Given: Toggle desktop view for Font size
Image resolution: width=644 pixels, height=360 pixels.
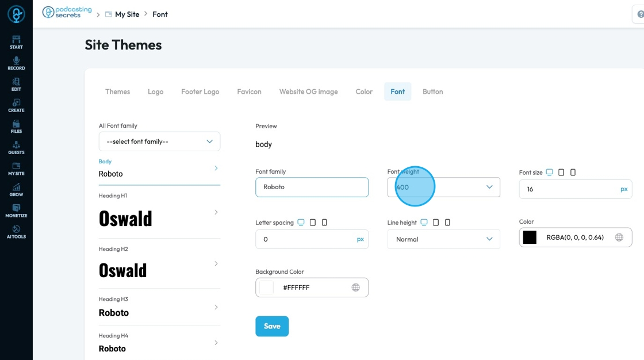Looking at the screenshot, I should [549, 172].
